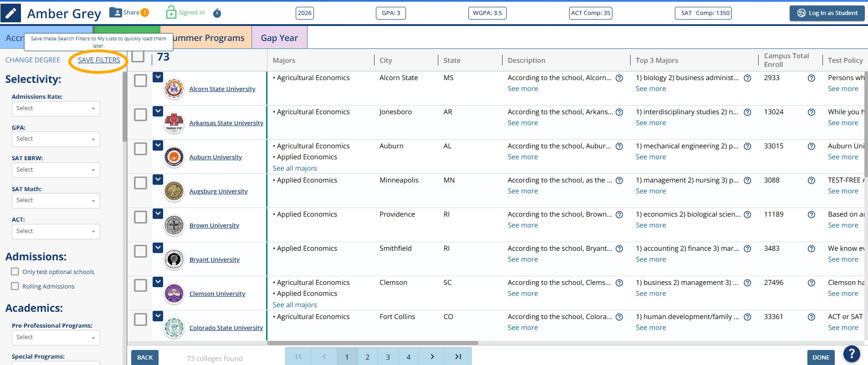Click the Arkansas State University logo

(x=174, y=123)
